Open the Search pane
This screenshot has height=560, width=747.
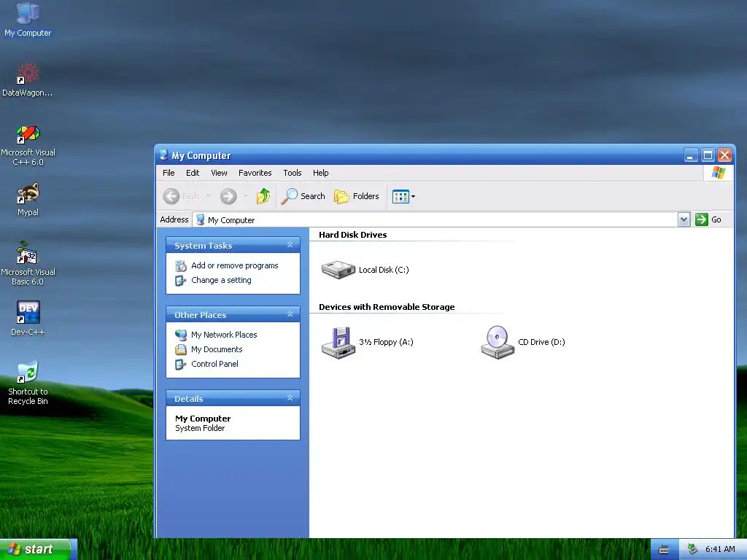click(x=303, y=196)
